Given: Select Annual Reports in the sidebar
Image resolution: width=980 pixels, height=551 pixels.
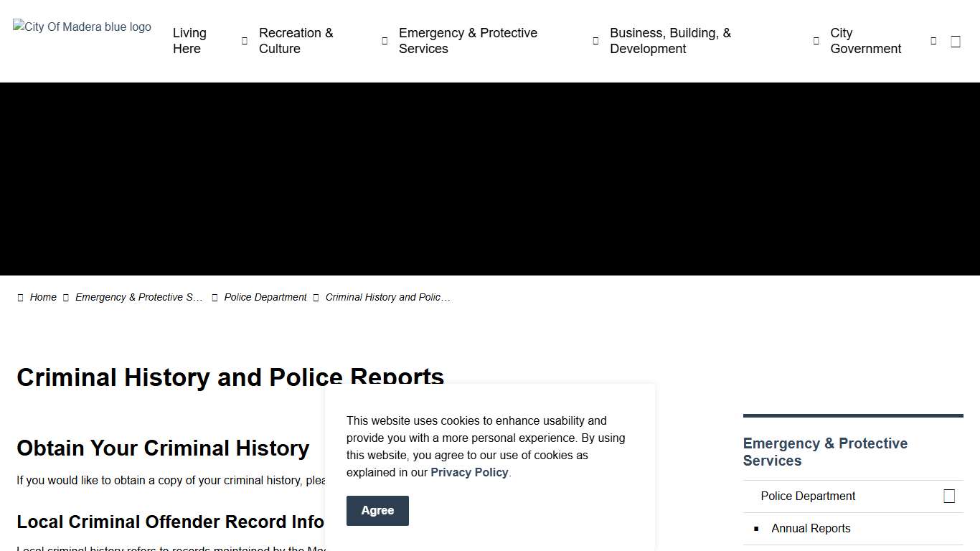Looking at the screenshot, I should tap(811, 528).
